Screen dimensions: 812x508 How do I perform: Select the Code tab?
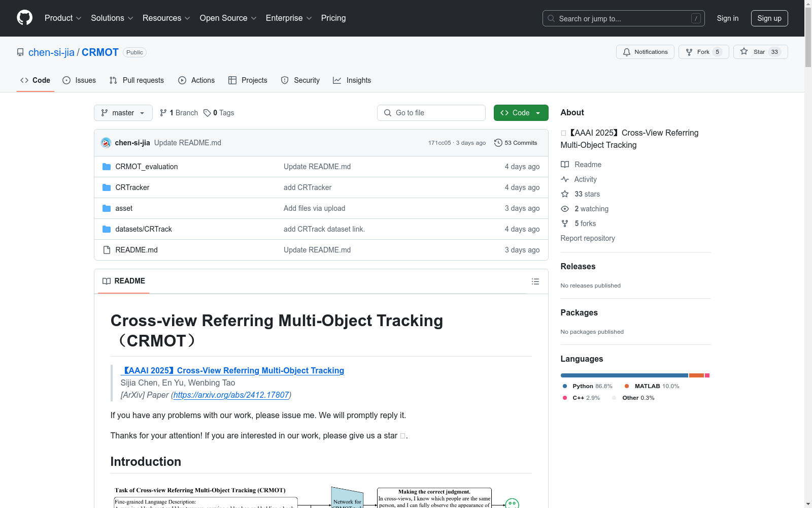[36, 80]
